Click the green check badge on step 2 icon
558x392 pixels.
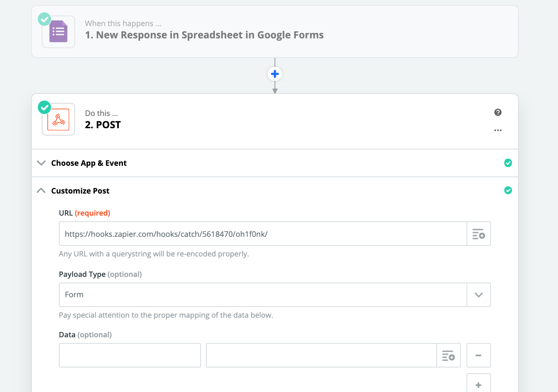point(45,107)
